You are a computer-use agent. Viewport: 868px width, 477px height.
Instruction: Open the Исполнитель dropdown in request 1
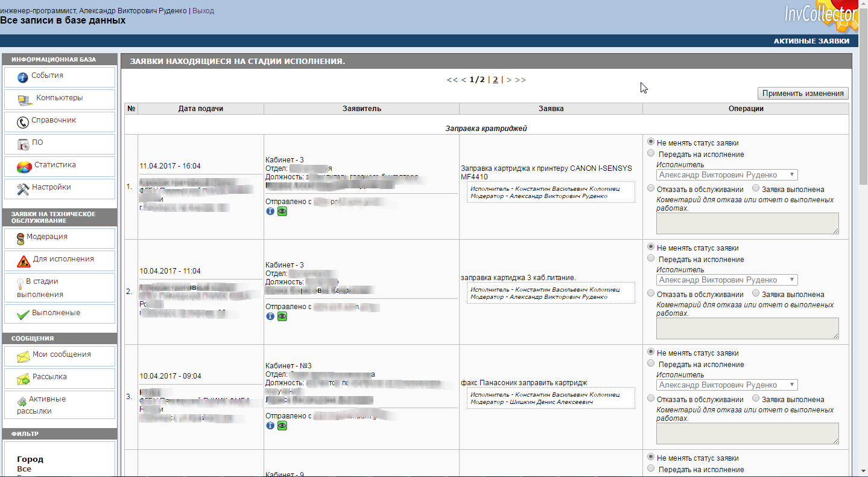tap(726, 175)
